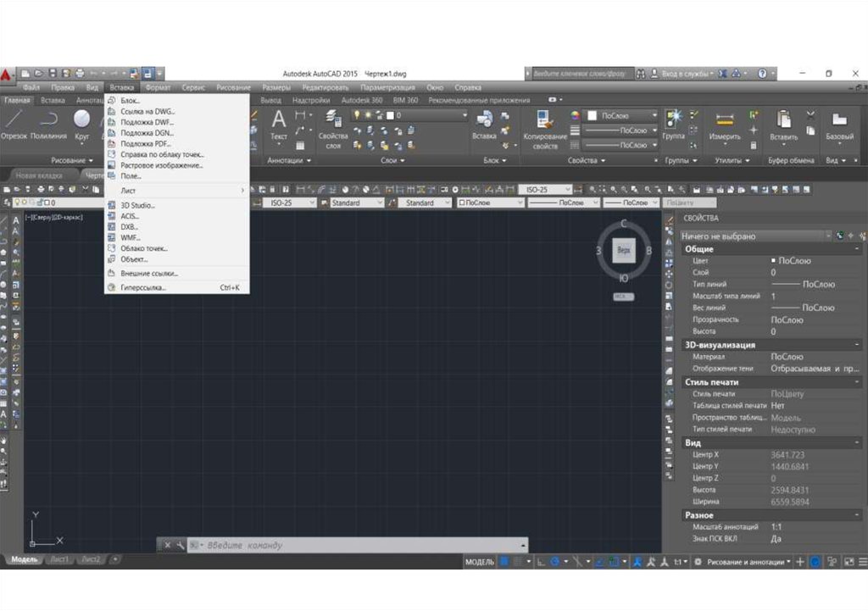The height and width of the screenshot is (611, 868).
Task: Click the Вставить paste icon
Action: (783, 125)
